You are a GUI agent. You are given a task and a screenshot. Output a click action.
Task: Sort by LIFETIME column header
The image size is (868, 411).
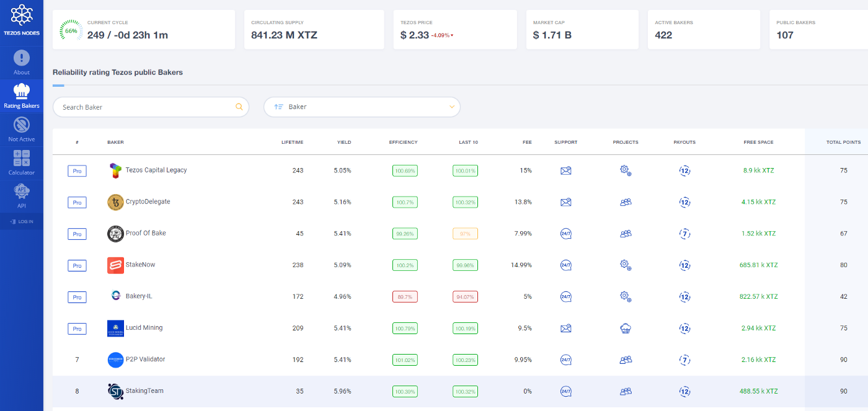[292, 142]
